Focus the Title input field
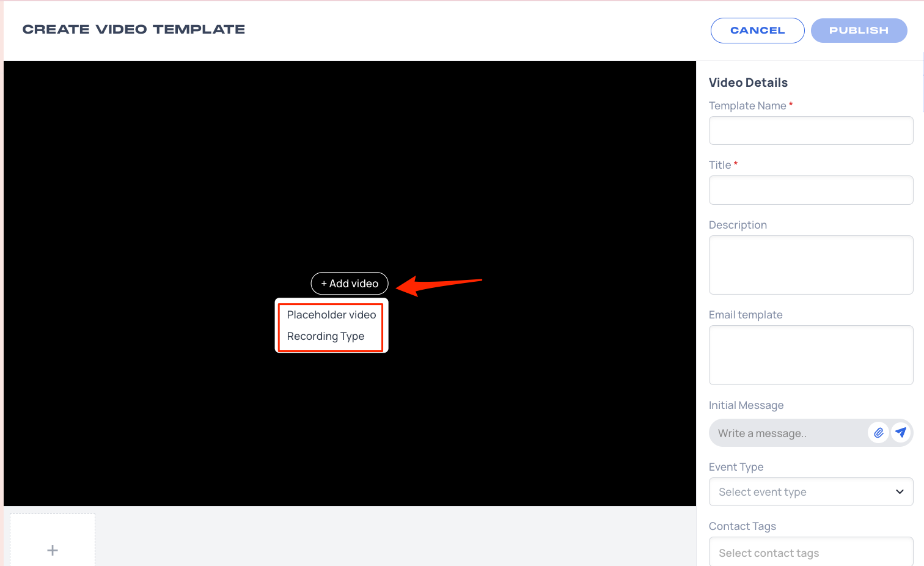 point(811,190)
